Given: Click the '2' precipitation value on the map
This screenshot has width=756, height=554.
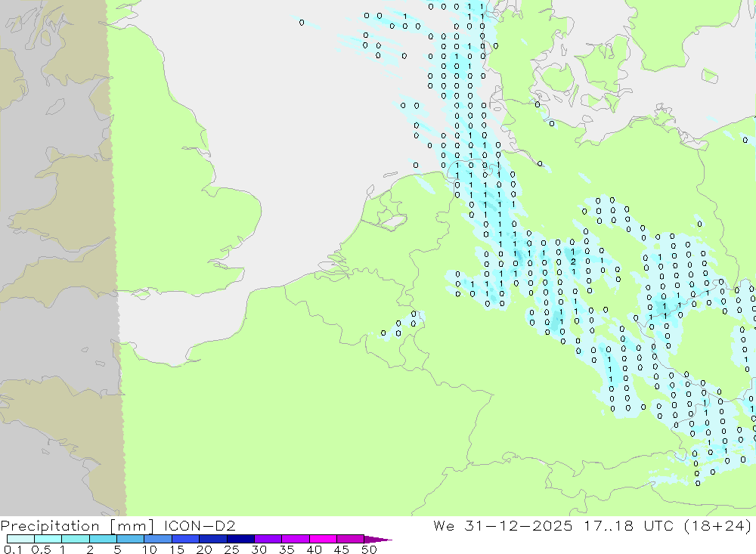Looking at the screenshot, I should click(x=573, y=262).
